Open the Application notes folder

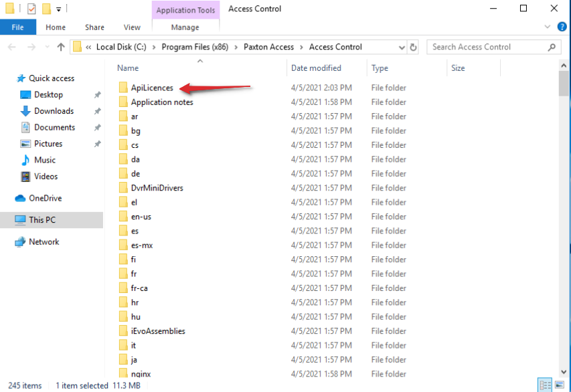point(163,102)
